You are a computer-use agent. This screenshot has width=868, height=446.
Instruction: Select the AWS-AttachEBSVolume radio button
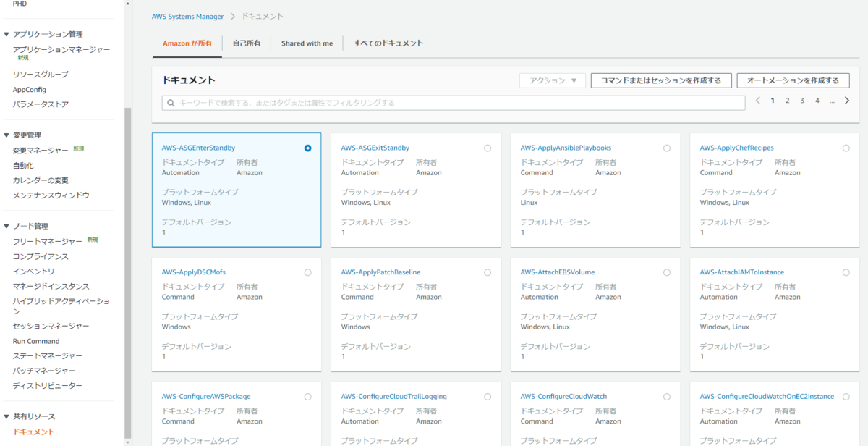pyautogui.click(x=667, y=272)
